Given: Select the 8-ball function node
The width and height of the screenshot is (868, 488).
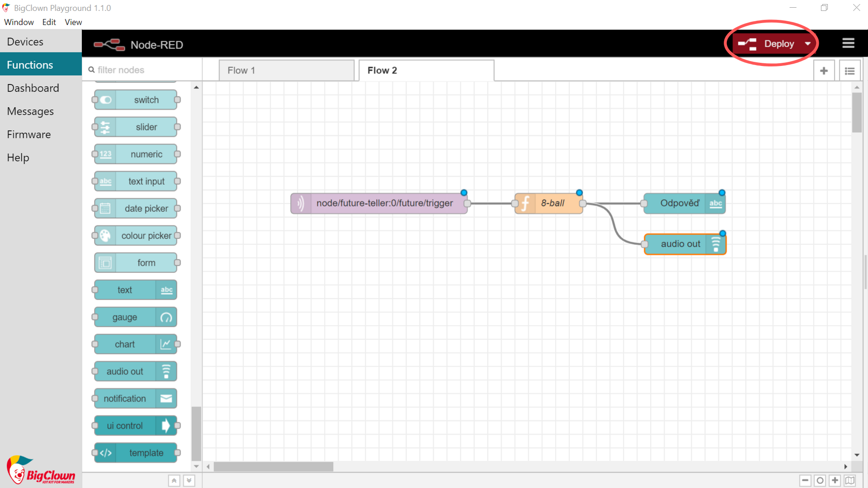Looking at the screenshot, I should coord(549,203).
